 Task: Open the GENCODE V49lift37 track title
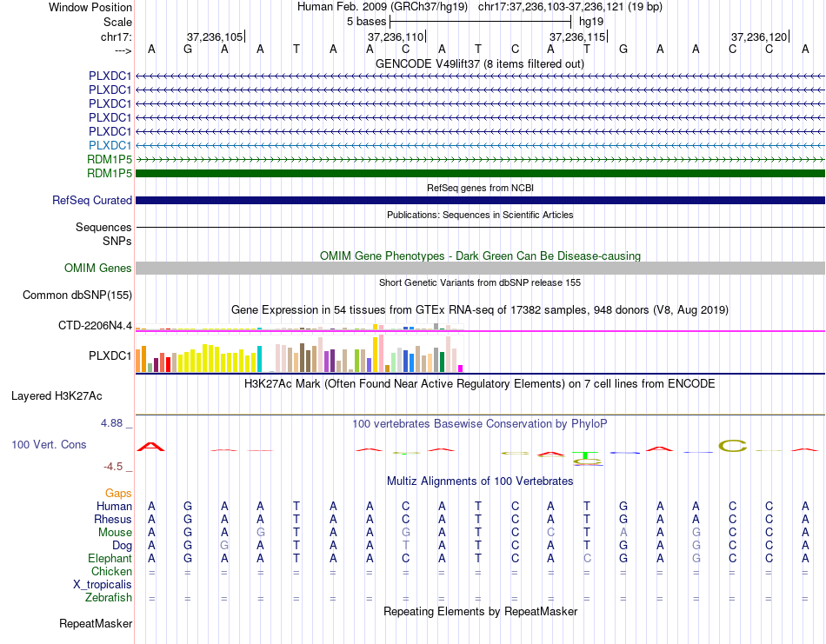(479, 63)
